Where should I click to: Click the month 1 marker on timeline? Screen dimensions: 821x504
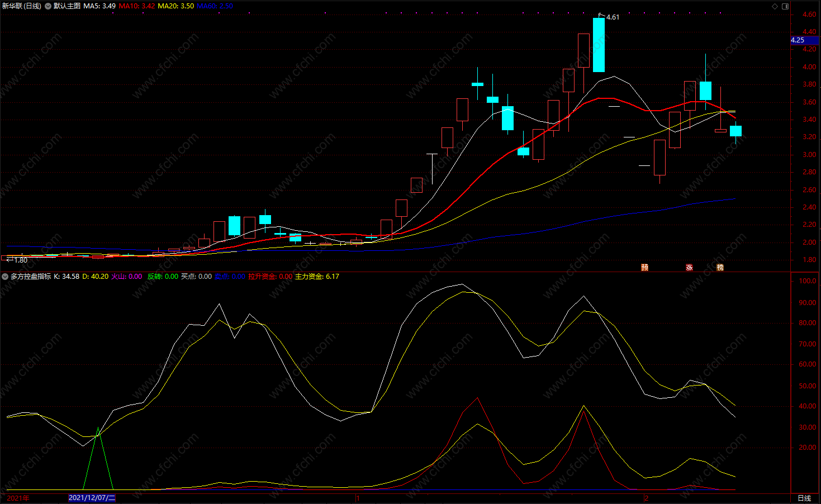[x=358, y=498]
